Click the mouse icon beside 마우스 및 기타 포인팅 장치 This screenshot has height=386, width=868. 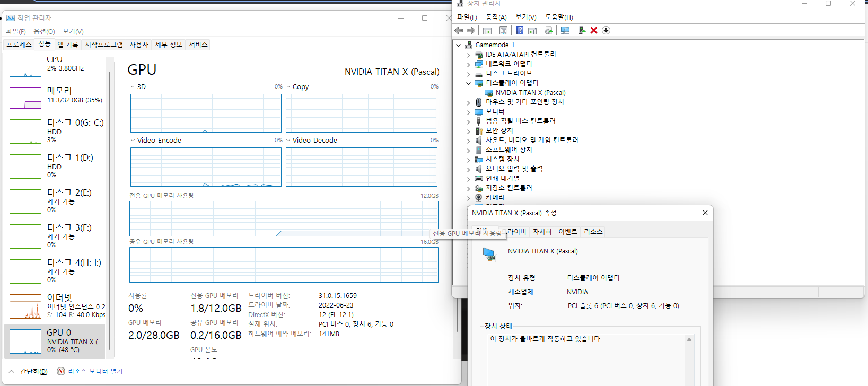coord(479,102)
